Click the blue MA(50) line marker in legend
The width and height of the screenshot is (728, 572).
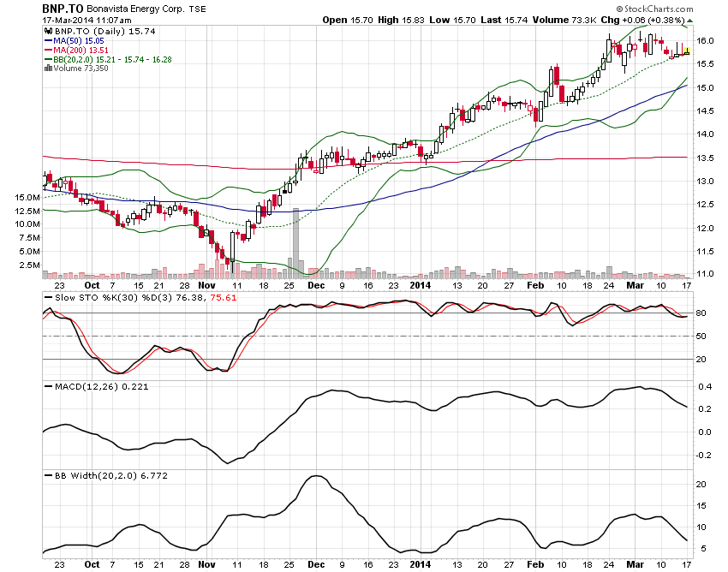point(48,41)
